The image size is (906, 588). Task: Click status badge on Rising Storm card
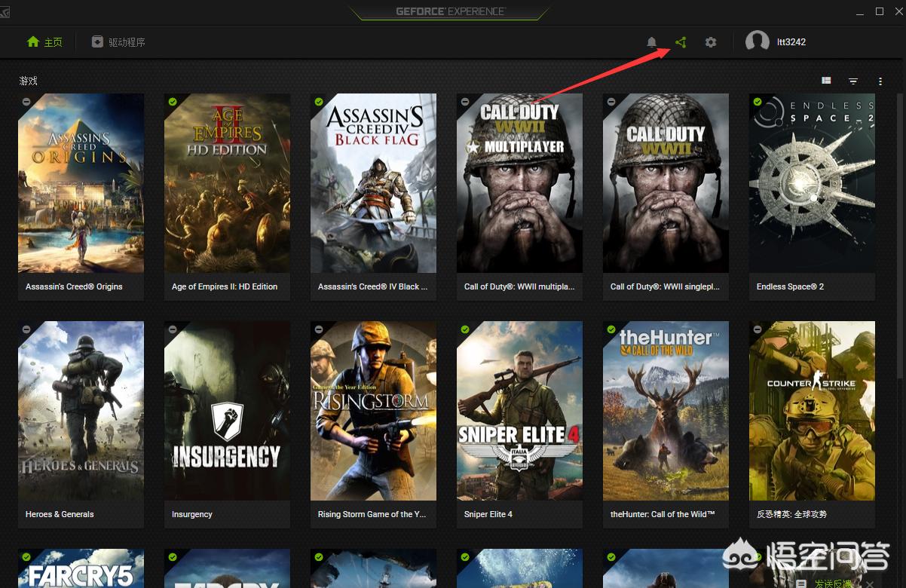[x=319, y=329]
